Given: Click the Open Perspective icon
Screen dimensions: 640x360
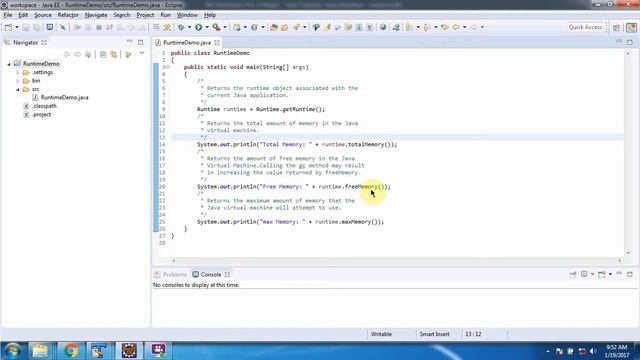Looking at the screenshot, I should click(617, 27).
